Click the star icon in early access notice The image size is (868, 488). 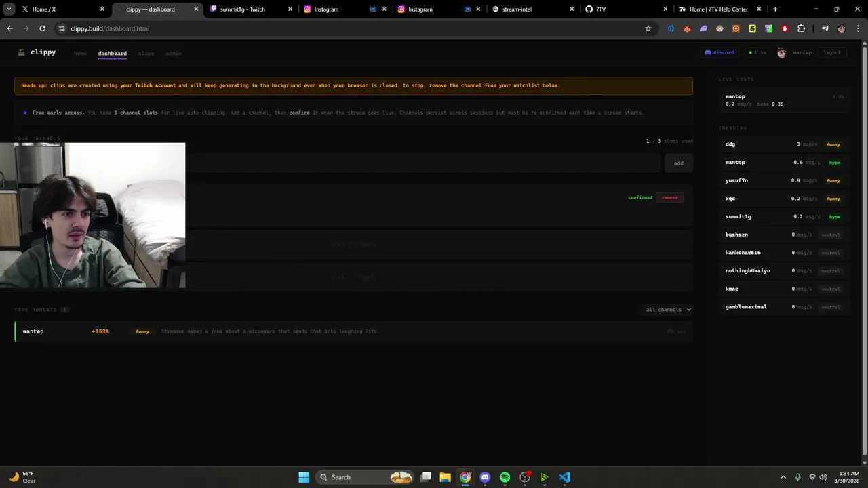26,113
